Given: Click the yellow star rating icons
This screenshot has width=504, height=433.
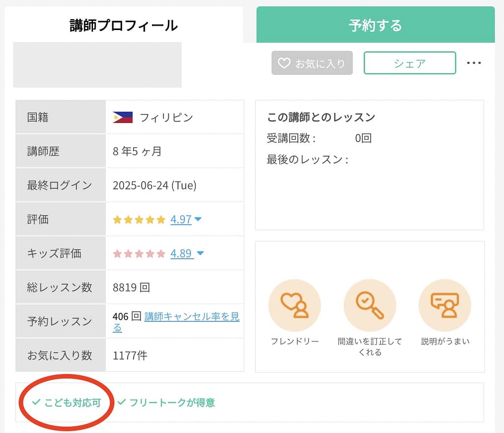Looking at the screenshot, I should click(x=139, y=220).
